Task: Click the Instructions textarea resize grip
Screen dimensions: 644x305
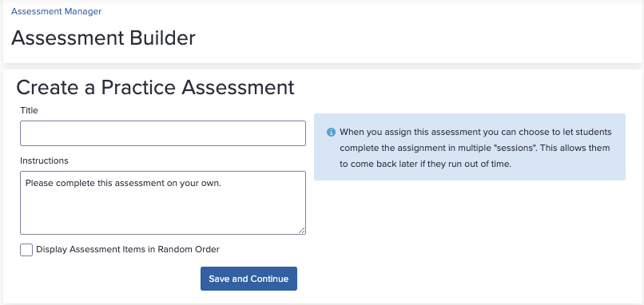Action: [302, 230]
